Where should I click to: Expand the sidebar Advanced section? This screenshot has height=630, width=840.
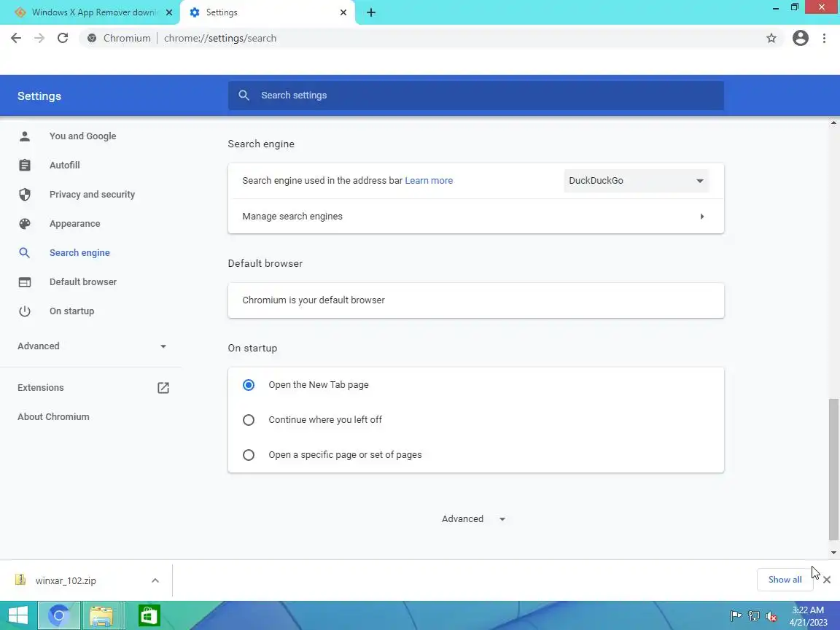point(91,346)
